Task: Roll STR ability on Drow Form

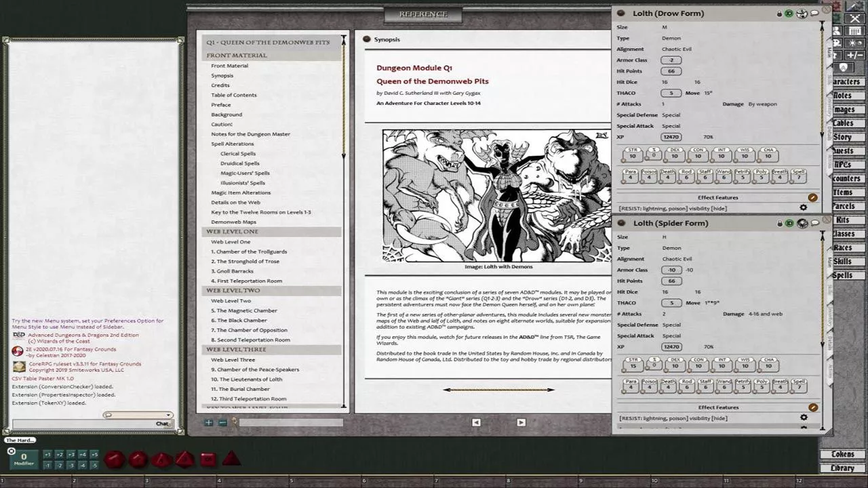Action: point(633,155)
